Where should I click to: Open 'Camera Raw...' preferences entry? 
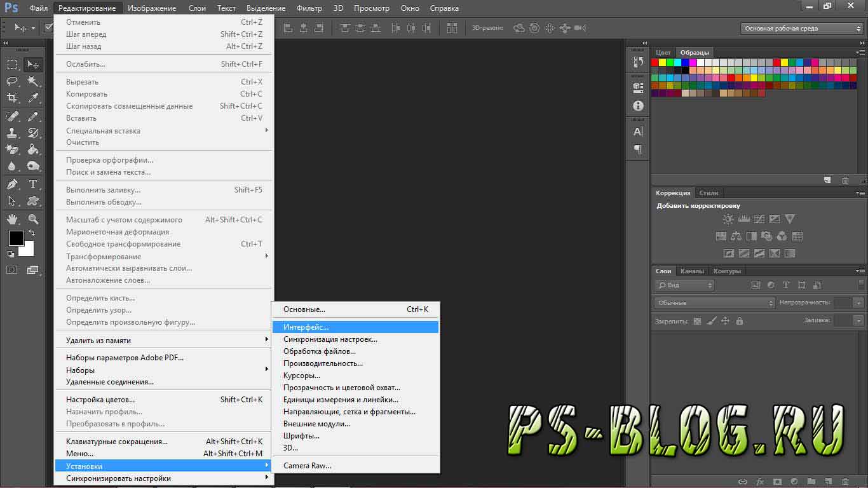307,466
